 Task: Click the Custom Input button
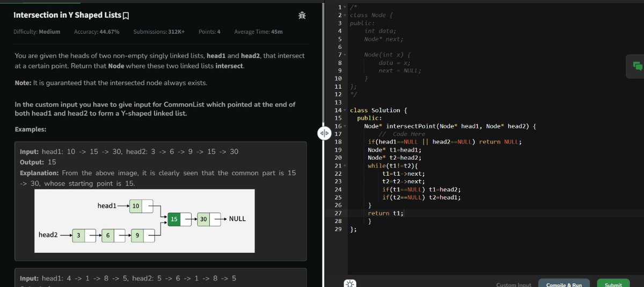pos(514,284)
